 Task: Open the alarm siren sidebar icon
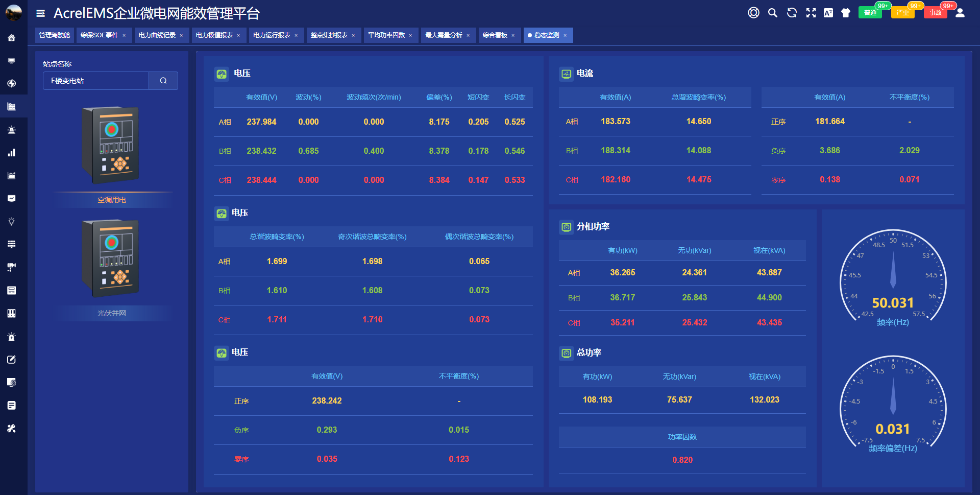[11, 130]
